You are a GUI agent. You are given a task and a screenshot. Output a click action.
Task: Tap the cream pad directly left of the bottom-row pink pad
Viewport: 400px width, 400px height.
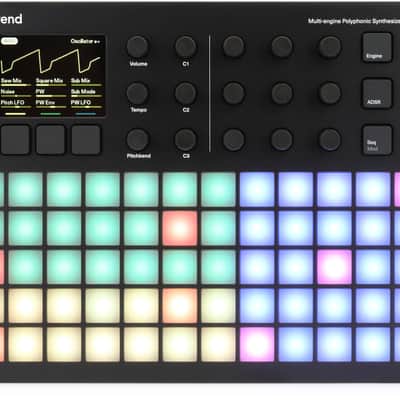[x=218, y=344]
